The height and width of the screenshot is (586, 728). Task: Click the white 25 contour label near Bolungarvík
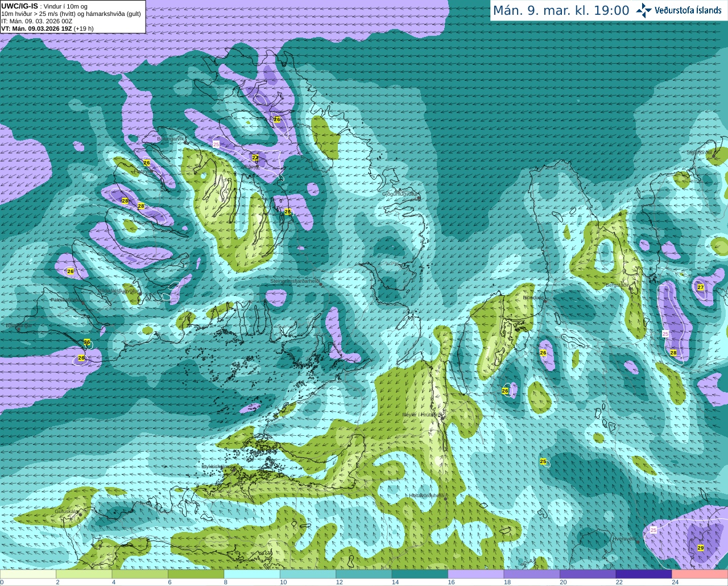coord(216,145)
